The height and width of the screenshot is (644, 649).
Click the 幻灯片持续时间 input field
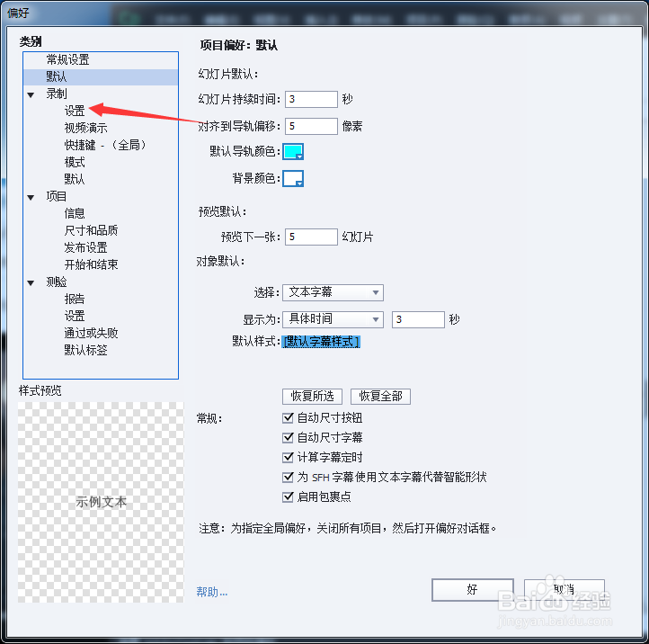coord(311,100)
